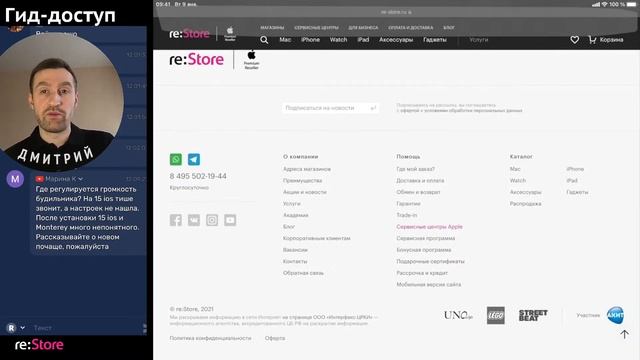640x360 pixels.
Task: Click the re:Store logo in navigation bar
Action: [189, 33]
